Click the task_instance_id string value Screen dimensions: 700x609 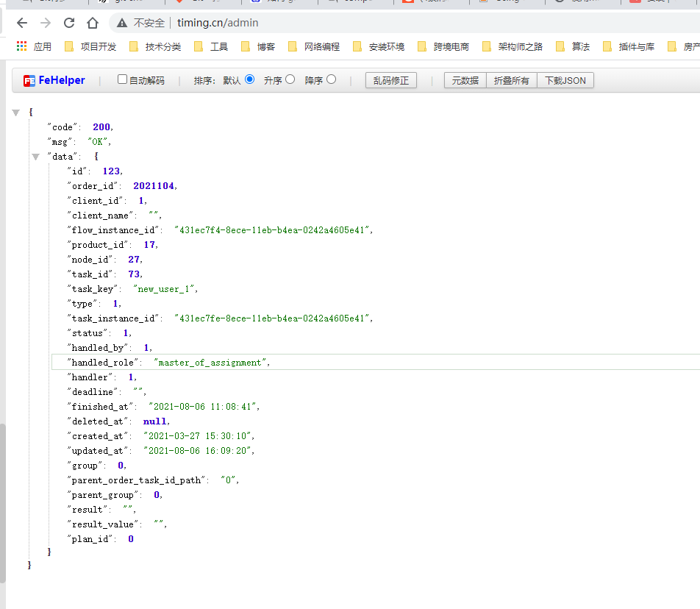click(272, 318)
